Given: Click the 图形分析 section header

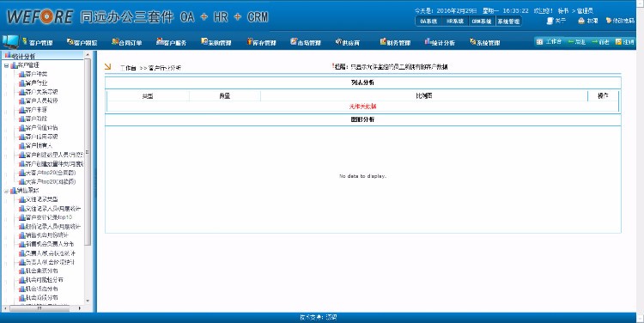Looking at the screenshot, I should pos(362,119).
